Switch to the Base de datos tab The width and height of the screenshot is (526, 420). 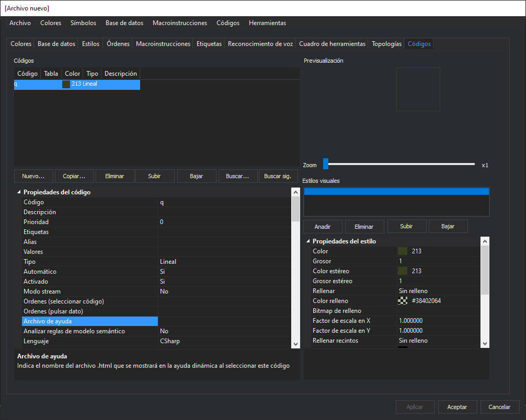tap(56, 44)
